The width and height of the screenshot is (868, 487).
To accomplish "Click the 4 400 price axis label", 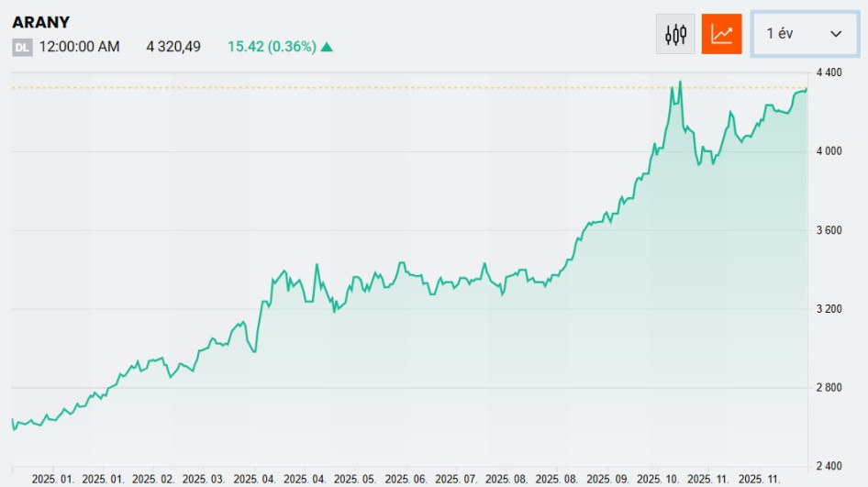I will (829, 72).
